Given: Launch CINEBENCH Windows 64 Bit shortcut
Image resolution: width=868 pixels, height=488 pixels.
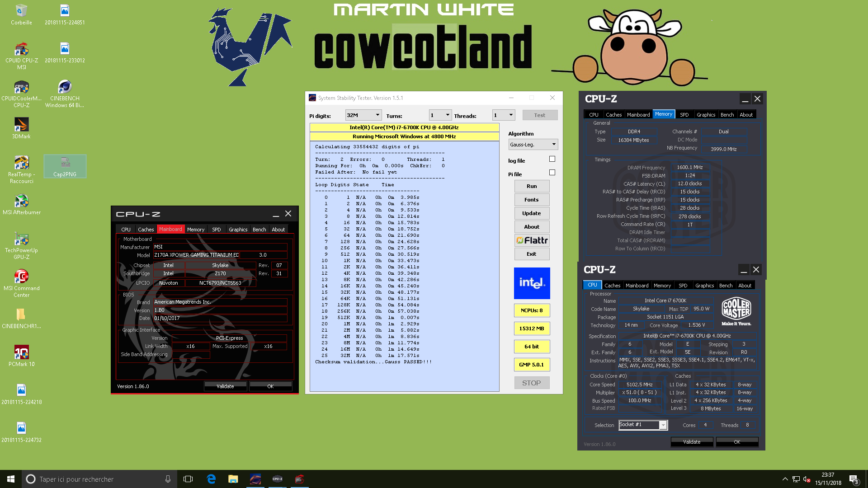Looking at the screenshot, I should tap(65, 94).
